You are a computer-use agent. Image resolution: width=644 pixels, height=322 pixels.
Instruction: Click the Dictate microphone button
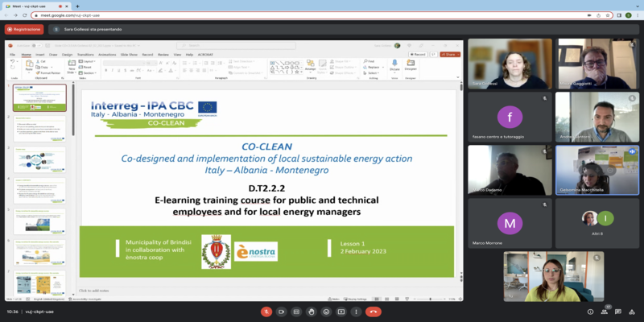click(x=394, y=65)
